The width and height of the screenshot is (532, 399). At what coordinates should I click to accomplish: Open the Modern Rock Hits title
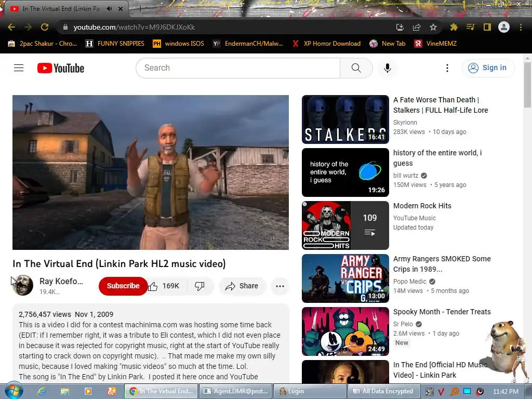point(422,206)
